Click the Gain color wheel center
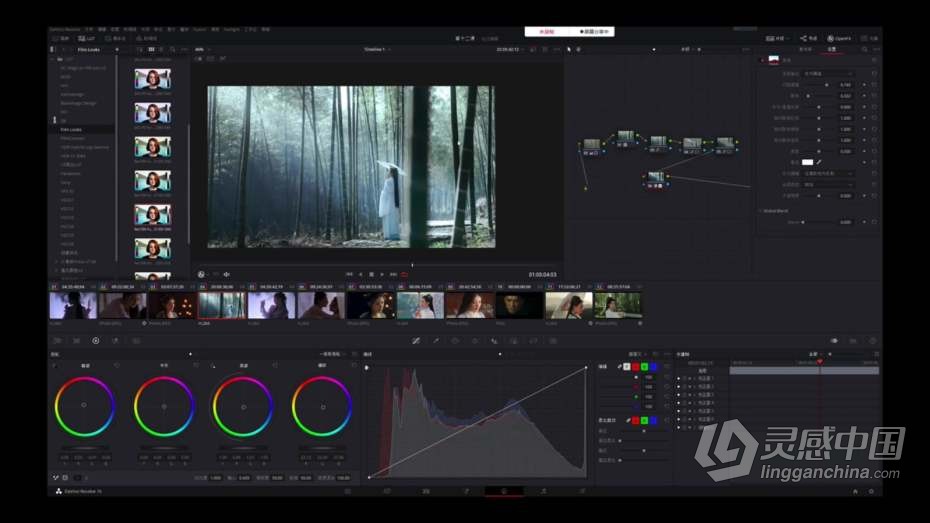The width and height of the screenshot is (930, 523). (243, 407)
